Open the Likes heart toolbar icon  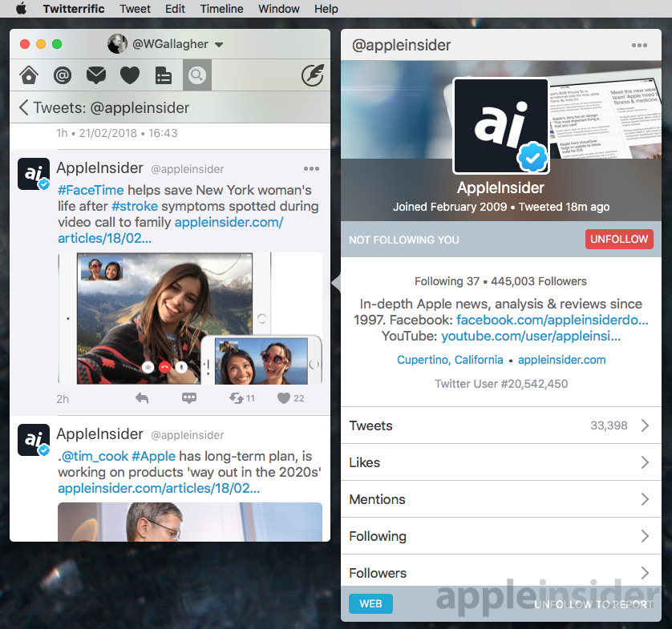129,75
